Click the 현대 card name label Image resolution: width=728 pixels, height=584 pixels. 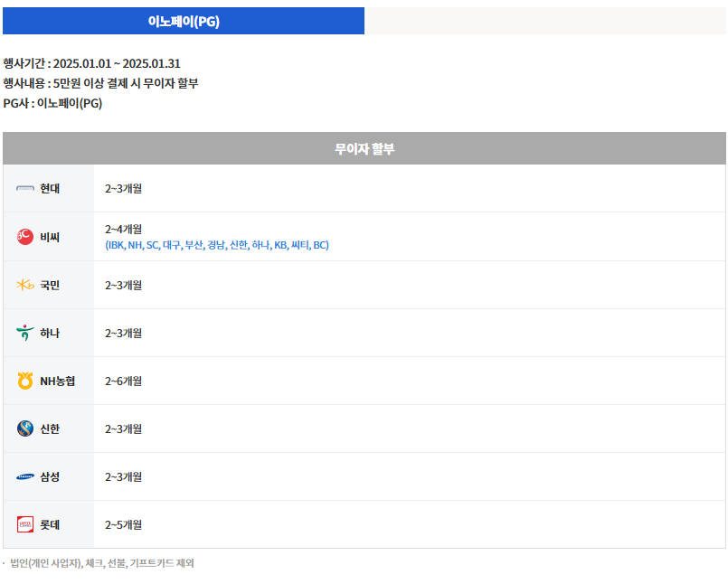coord(50,188)
